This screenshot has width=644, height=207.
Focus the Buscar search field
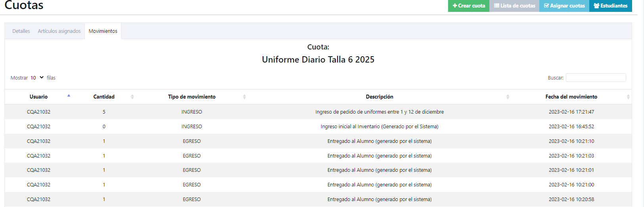point(596,78)
